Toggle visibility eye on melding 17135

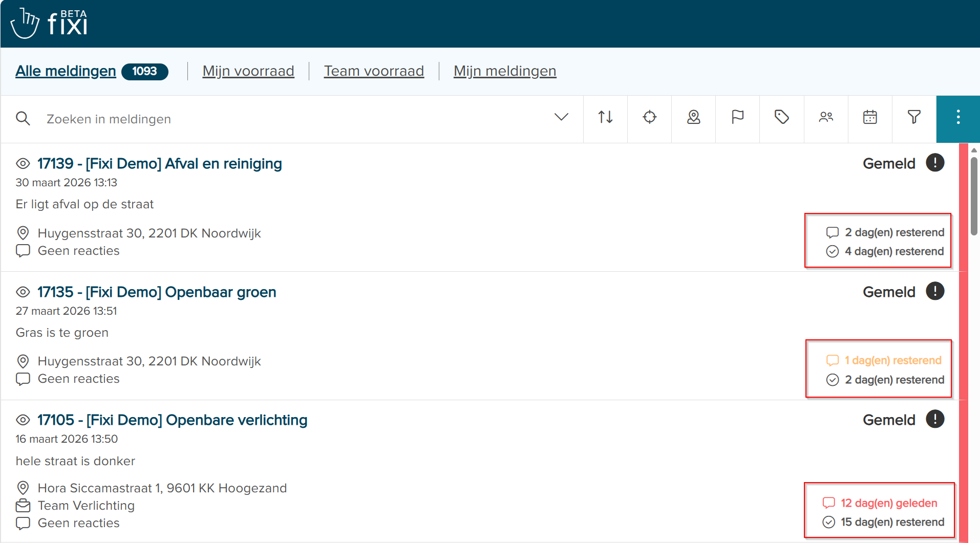(x=23, y=292)
